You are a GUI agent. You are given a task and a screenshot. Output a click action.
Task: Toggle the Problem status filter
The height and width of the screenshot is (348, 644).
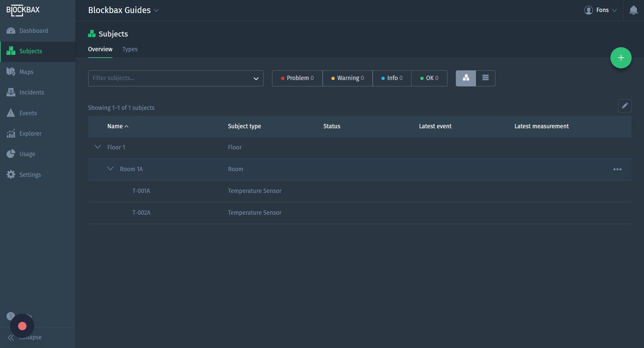(297, 78)
